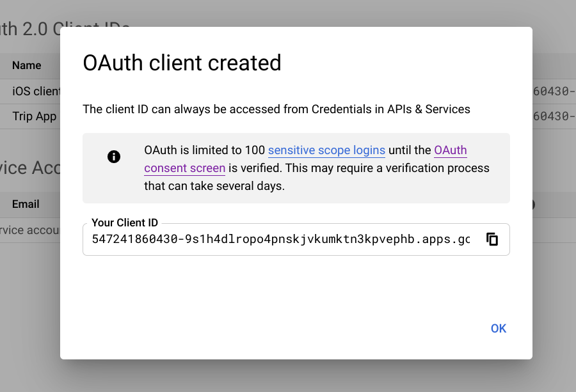
Task: Open the Trip App credential row
Action: click(x=35, y=116)
